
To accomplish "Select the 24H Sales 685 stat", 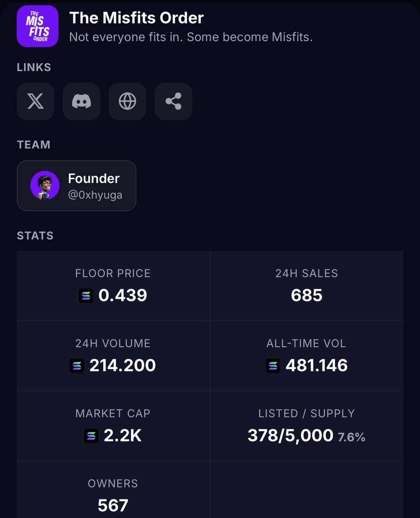I will 307,286.
